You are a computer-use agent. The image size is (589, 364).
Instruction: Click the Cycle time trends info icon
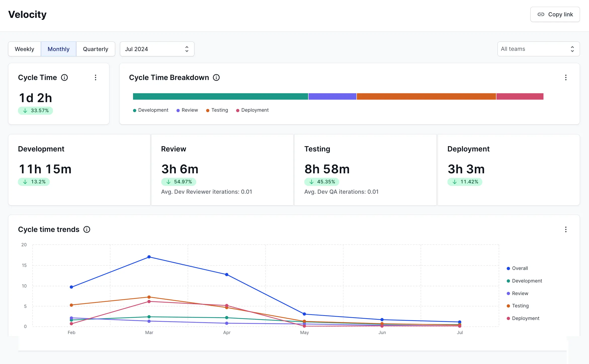87,229
